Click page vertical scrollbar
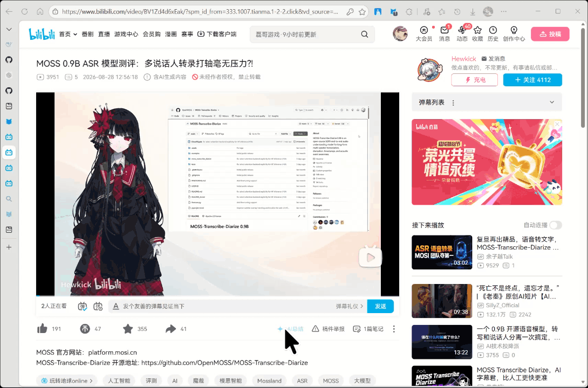Screen dimensions: 588x388 tap(583, 79)
